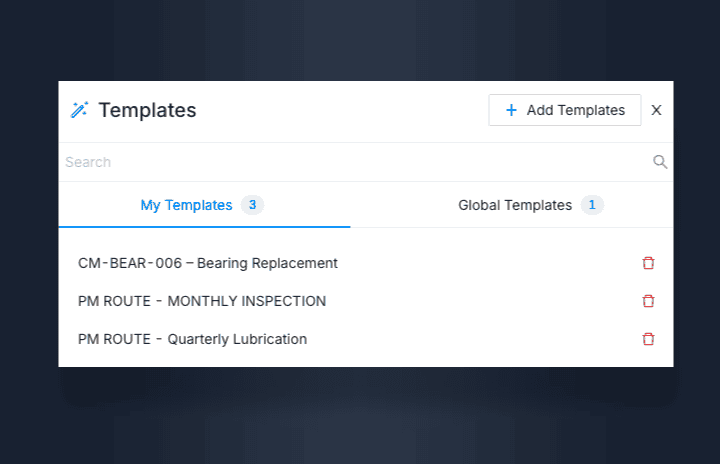Click the My Templates count badge showing 3
This screenshot has width=720, height=464.
[x=252, y=205]
